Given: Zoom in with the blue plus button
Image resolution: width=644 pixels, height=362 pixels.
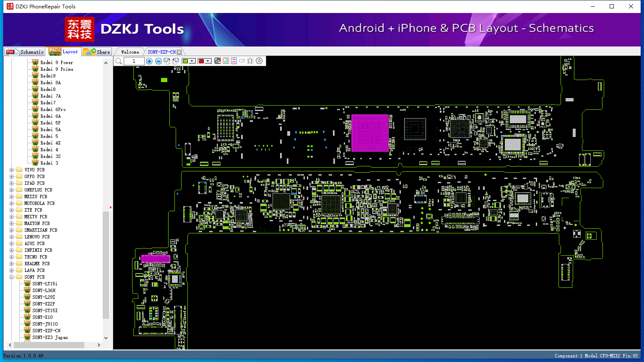Looking at the screenshot, I should tap(149, 61).
